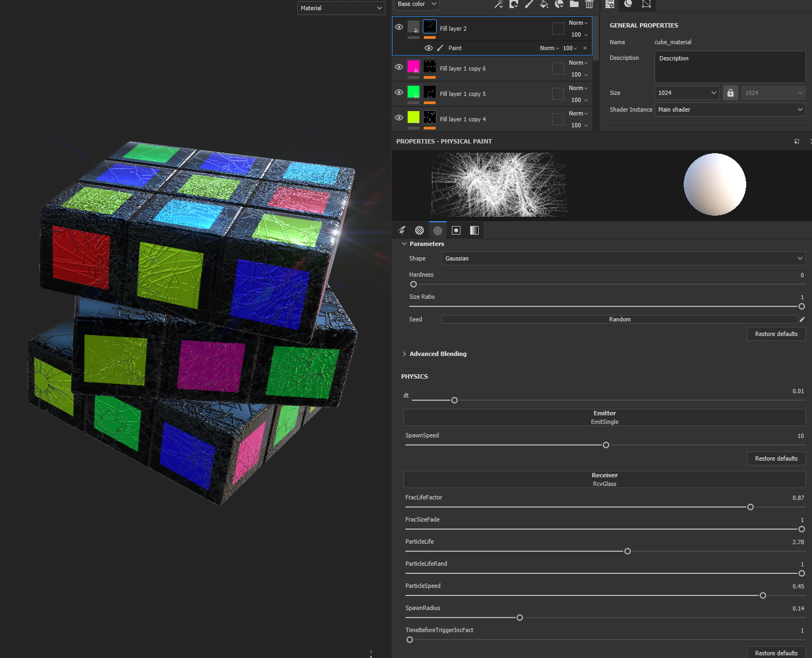Viewport: 812px width, 658px height.
Task: Add an effect with the magic wand icon
Action: (x=499, y=4)
